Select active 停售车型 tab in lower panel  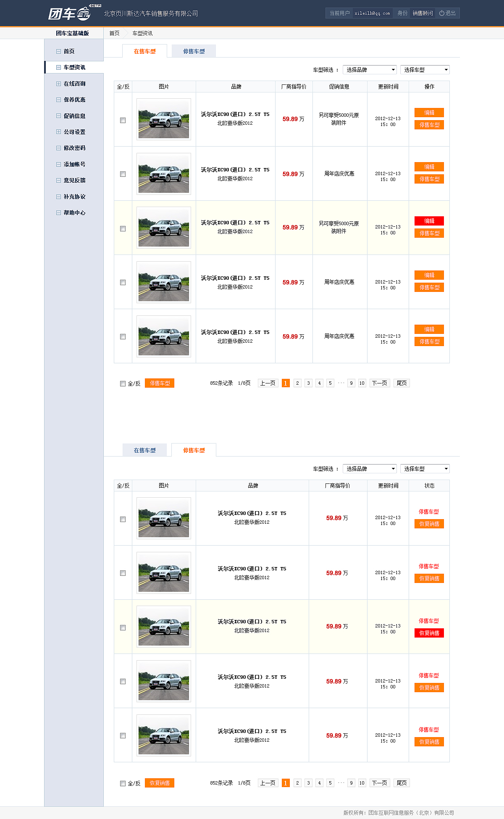[194, 450]
